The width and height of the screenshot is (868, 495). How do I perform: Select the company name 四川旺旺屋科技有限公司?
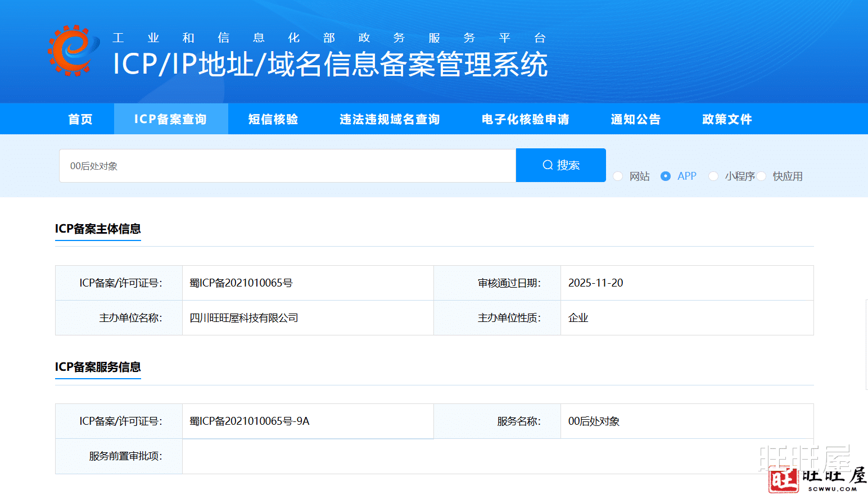coord(244,317)
